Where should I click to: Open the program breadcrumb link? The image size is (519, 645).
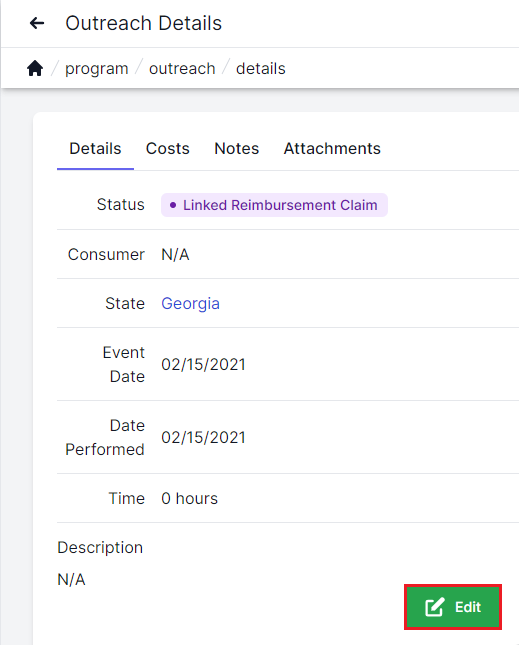(x=97, y=69)
